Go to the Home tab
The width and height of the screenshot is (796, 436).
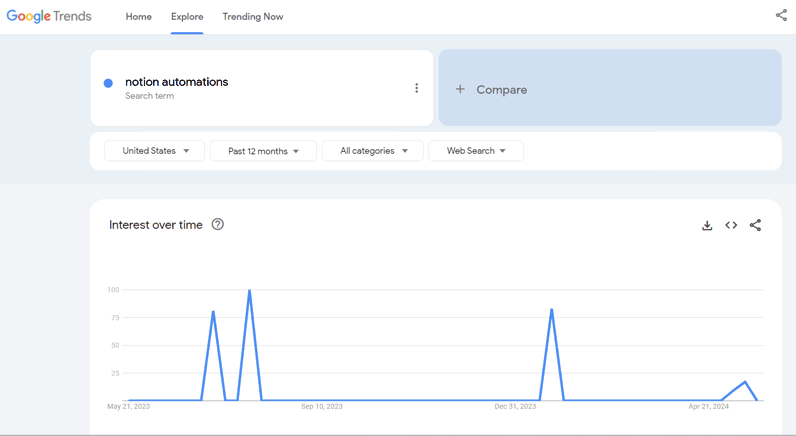click(x=139, y=17)
